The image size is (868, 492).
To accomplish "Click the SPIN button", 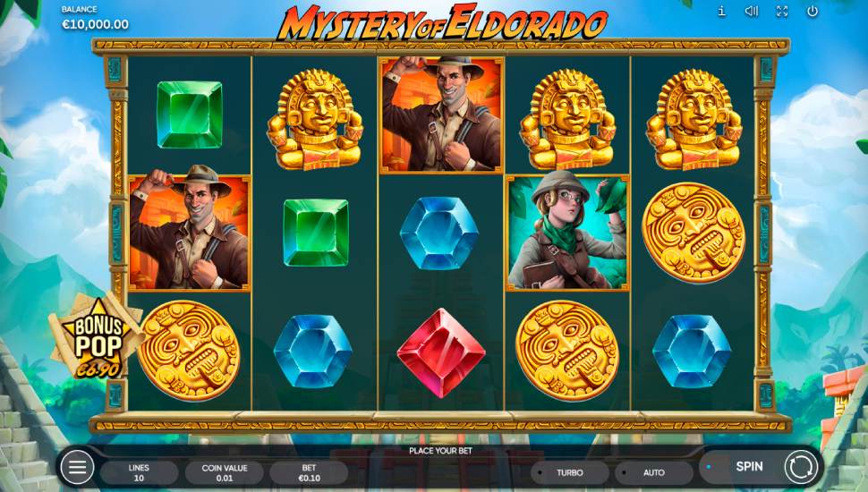I will (x=749, y=467).
